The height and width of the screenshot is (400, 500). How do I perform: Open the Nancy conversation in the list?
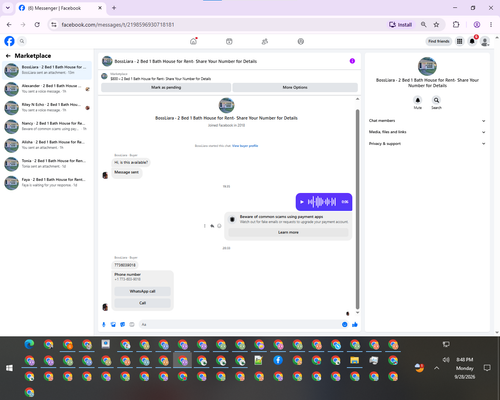coord(47,126)
